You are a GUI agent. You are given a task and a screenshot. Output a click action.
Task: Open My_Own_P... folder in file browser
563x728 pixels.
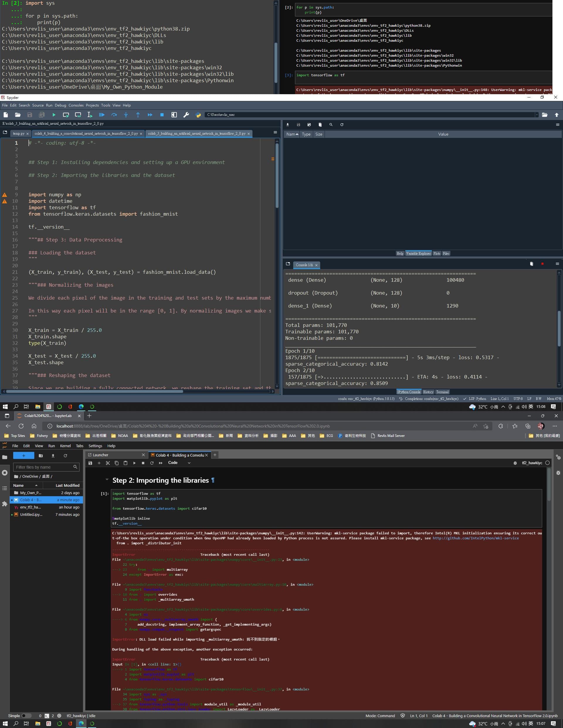pyautogui.click(x=46, y=493)
